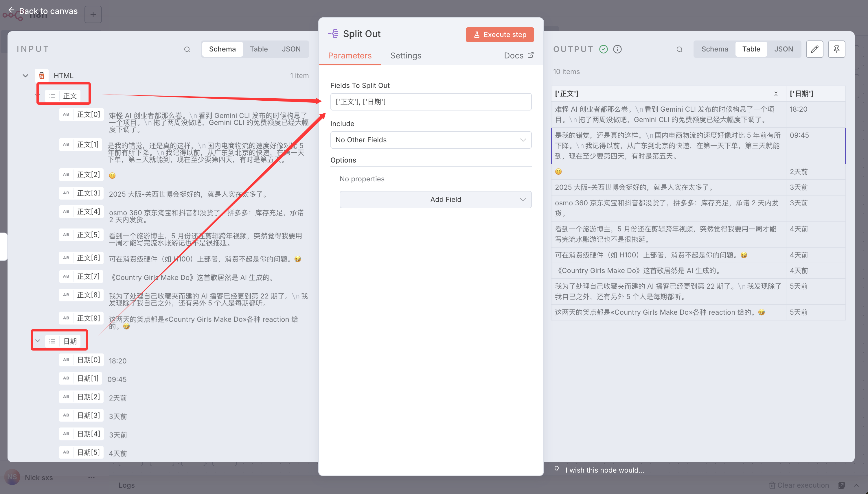Switch output view to Schema
This screenshot has height=494, width=868.
[715, 49]
